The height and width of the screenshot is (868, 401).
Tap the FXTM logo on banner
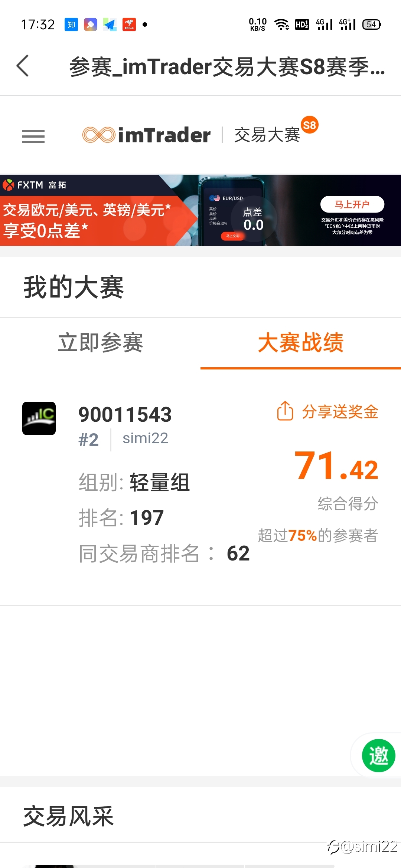pyautogui.click(x=34, y=185)
